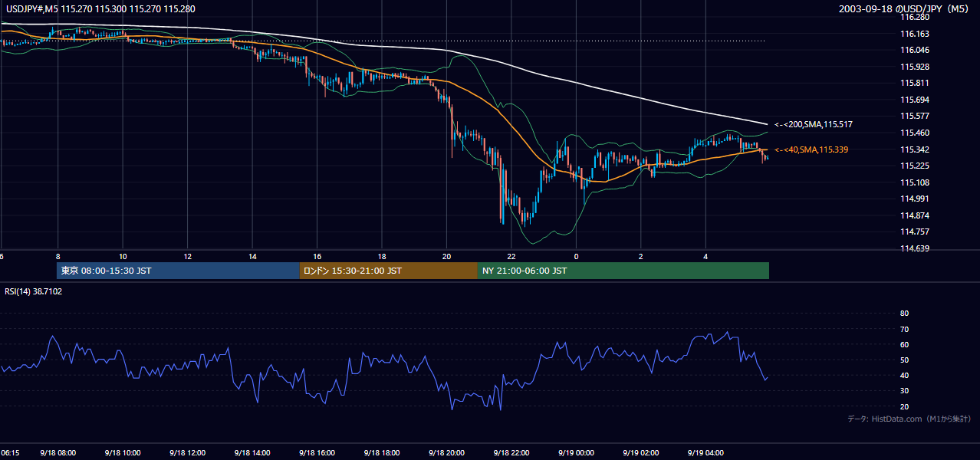980x460 pixels.
Task: Click the 9/19 00:00 bottom time label
Action: (577, 453)
